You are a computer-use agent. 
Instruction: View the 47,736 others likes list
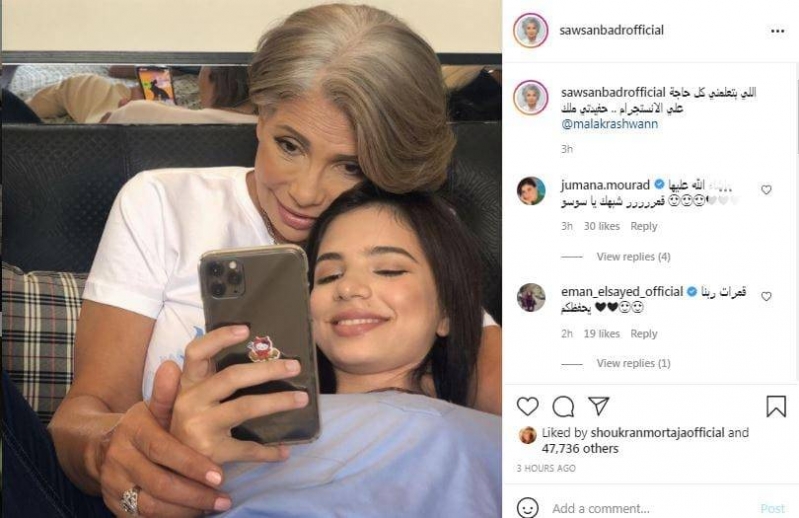(x=580, y=449)
